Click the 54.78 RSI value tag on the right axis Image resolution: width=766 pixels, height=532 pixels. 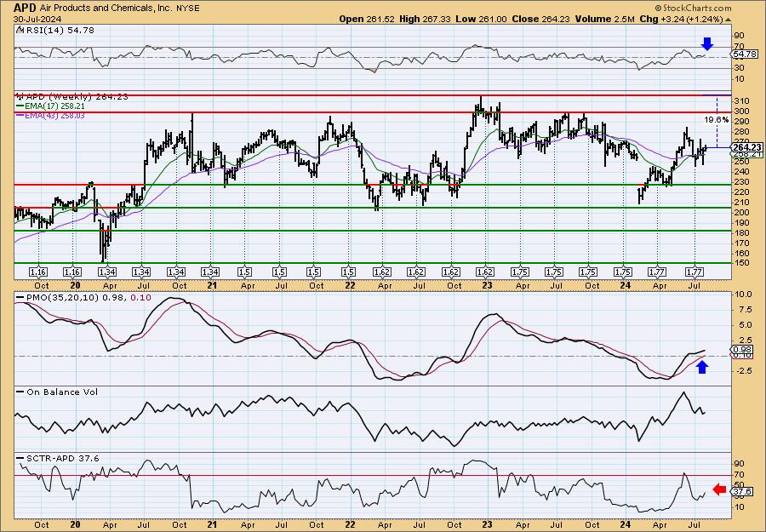[745, 54]
